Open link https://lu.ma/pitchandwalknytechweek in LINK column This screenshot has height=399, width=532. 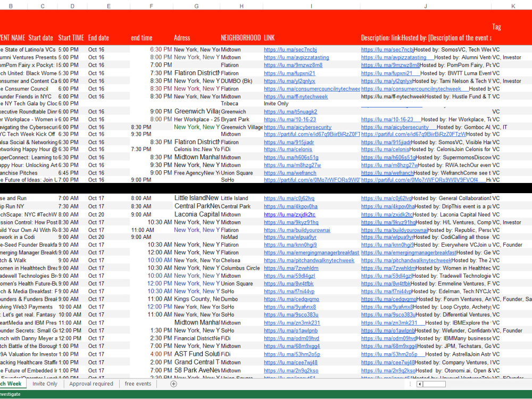(309, 261)
